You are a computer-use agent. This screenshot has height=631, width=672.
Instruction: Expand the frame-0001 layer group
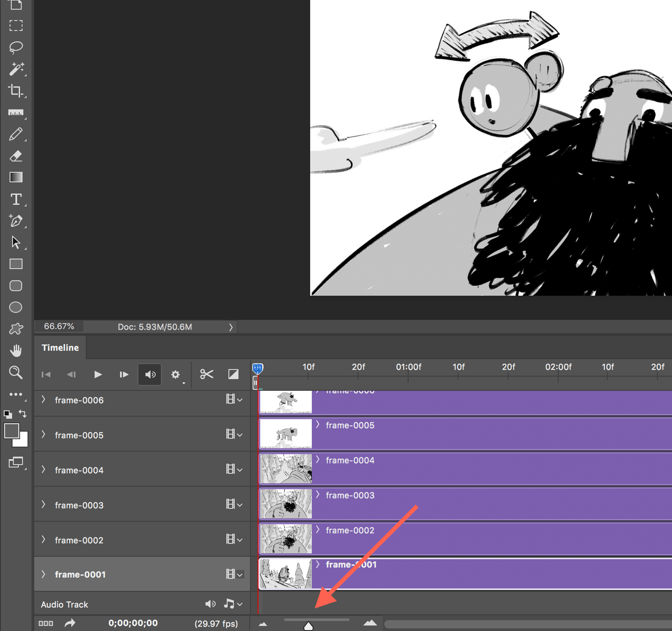(43, 574)
